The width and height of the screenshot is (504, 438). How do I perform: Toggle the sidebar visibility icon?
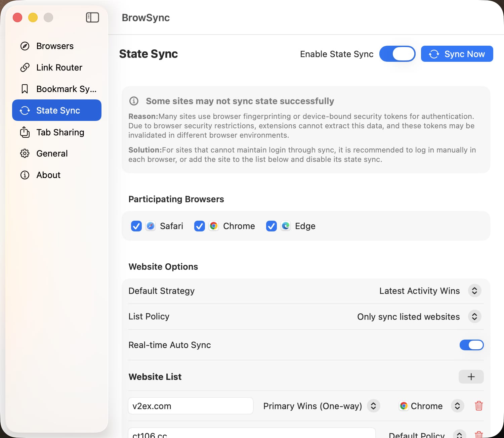click(x=92, y=17)
